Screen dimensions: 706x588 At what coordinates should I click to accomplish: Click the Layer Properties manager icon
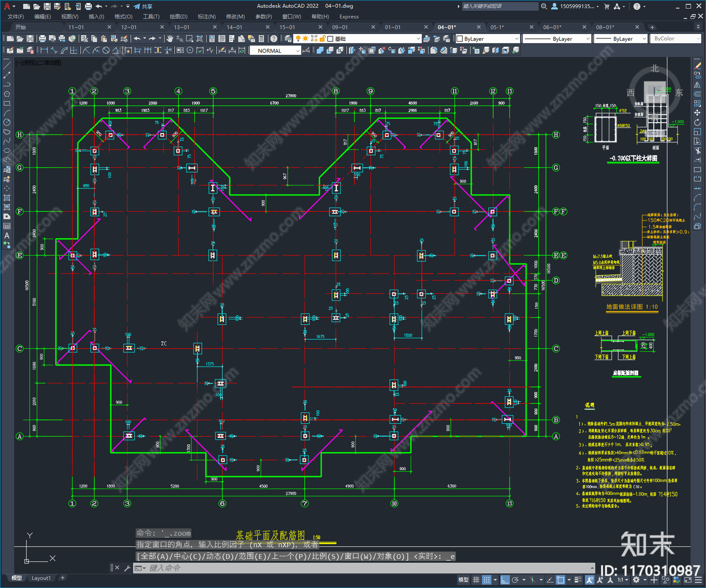pyautogui.click(x=287, y=39)
